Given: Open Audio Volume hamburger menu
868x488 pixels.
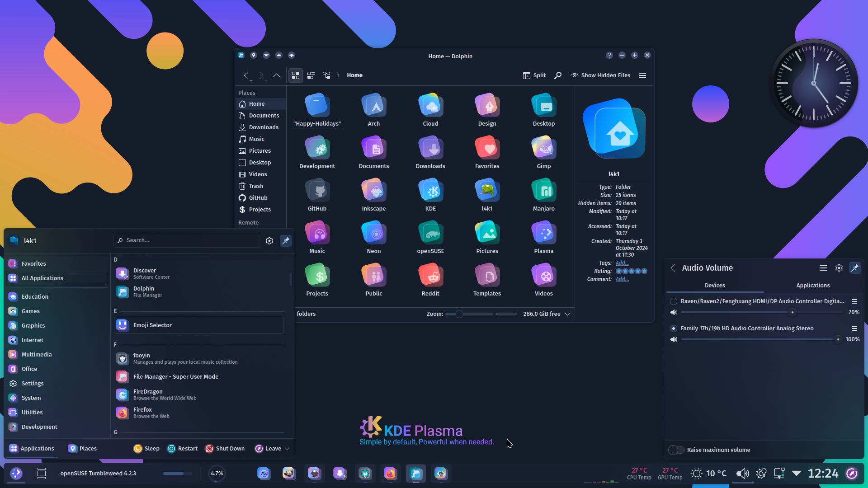Looking at the screenshot, I should coord(823,268).
